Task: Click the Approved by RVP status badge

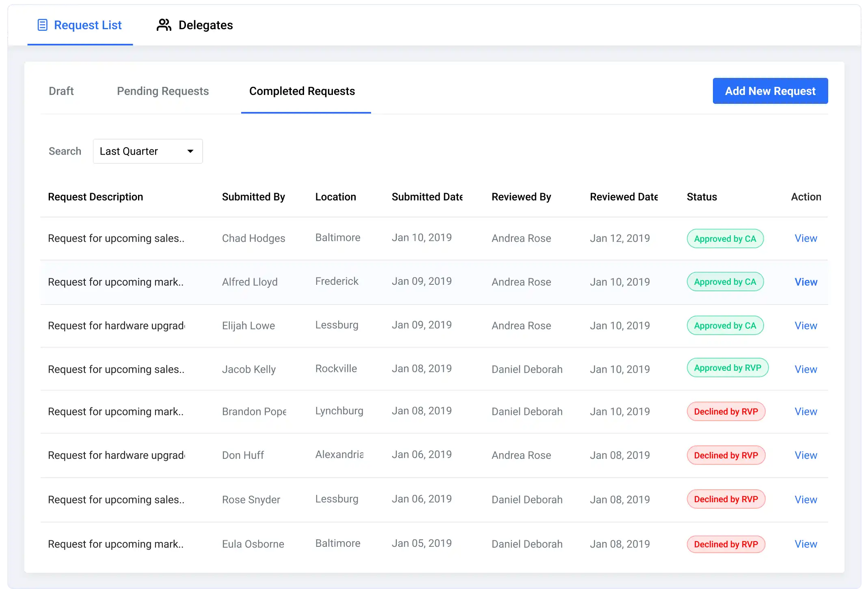Action: tap(728, 368)
